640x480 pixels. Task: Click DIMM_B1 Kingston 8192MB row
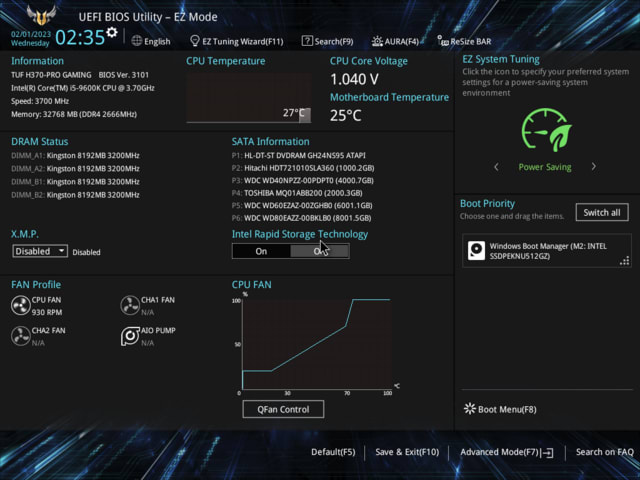(x=76, y=182)
